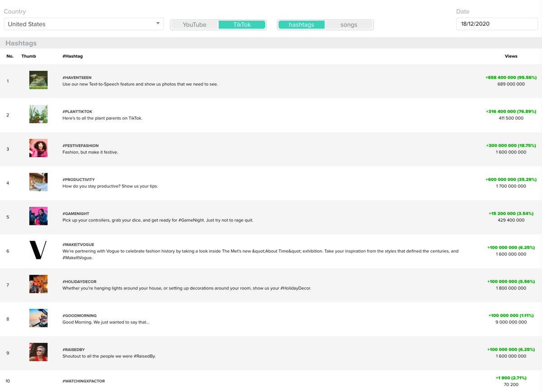Click the dropdown arrow next to United States

pyautogui.click(x=158, y=23)
